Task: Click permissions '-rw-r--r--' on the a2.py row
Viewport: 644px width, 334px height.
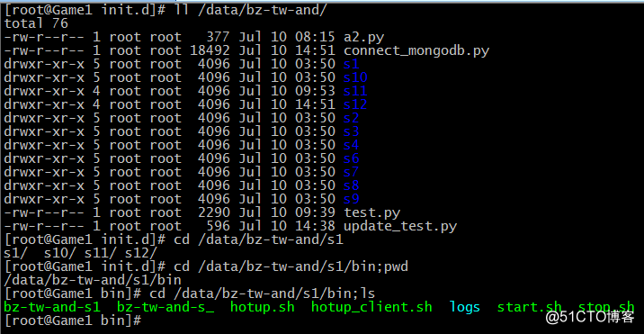Action: (44, 38)
